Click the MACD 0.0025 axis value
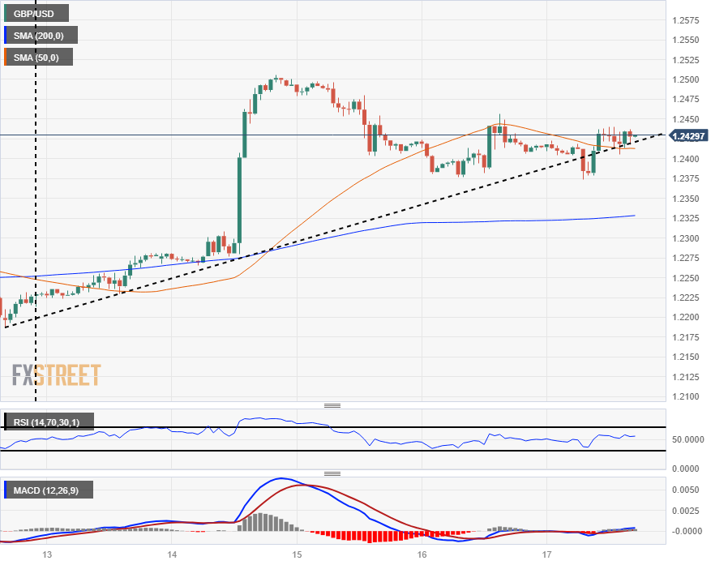The image size is (728, 565). [x=686, y=511]
